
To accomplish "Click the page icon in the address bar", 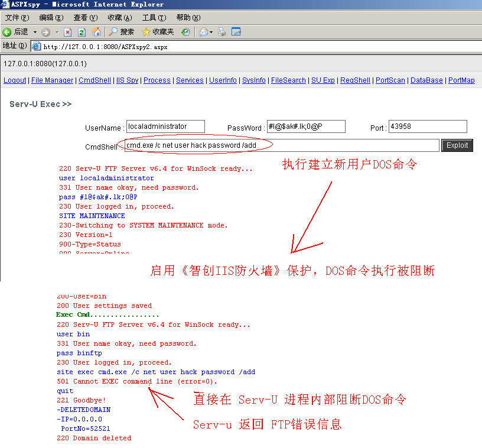I will 36,47.
